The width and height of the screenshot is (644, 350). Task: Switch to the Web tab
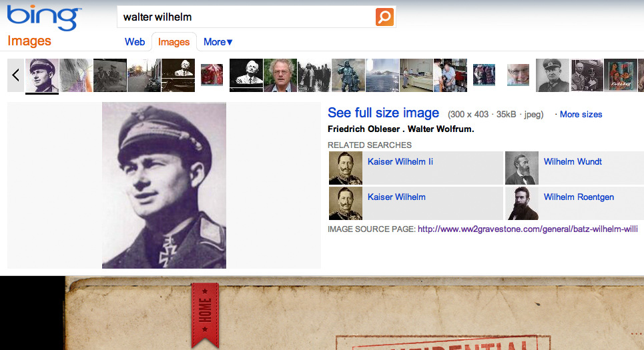coord(135,42)
